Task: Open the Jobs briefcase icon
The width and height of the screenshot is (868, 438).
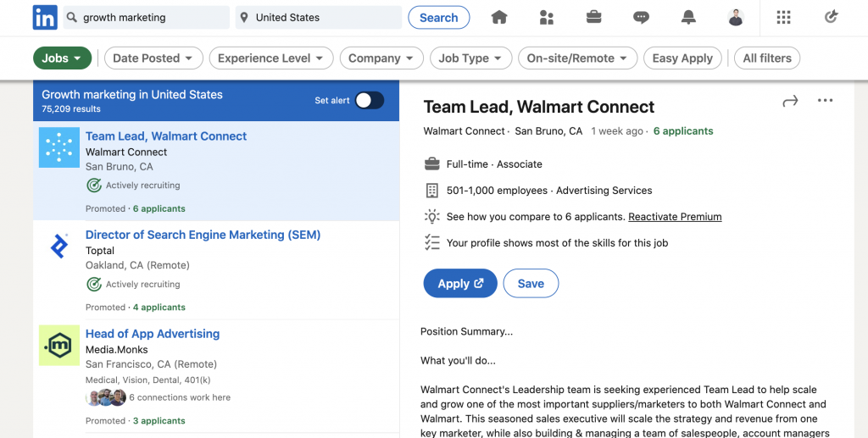Action: pos(593,17)
